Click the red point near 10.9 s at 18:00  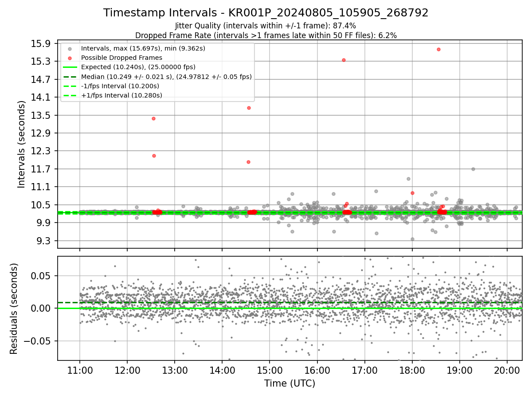point(412,193)
